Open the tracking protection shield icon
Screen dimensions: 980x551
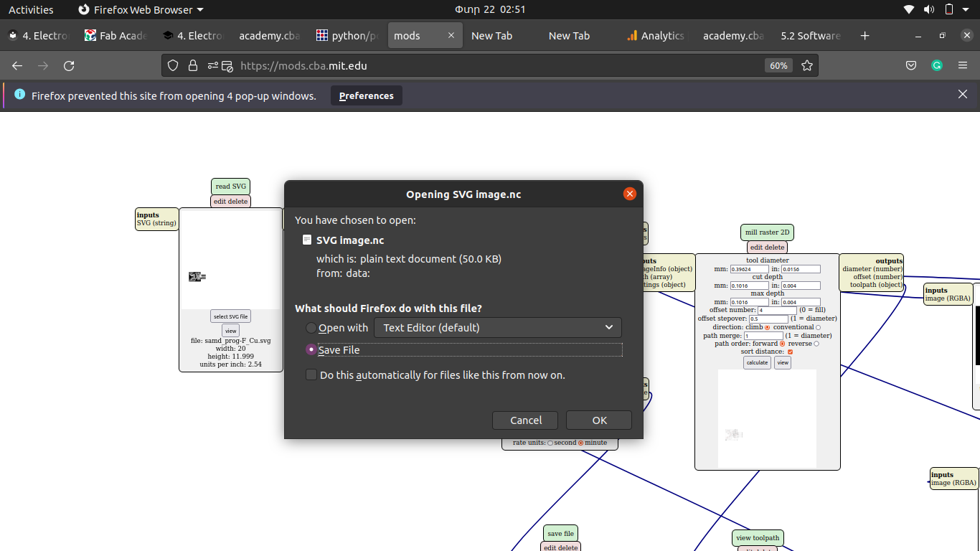point(172,65)
